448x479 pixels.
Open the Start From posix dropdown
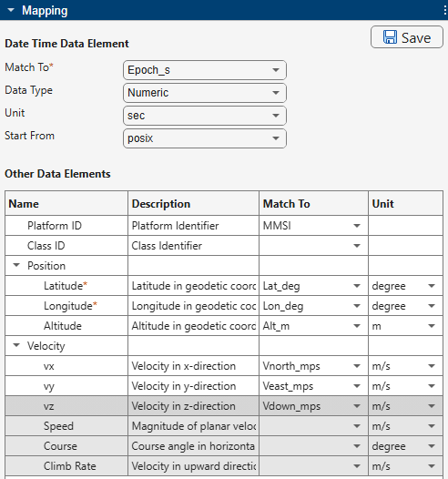pos(205,138)
